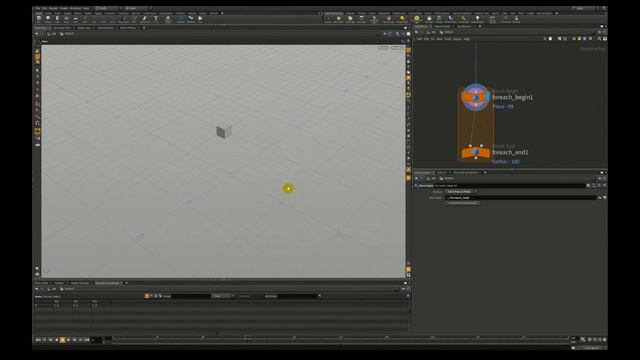The width and height of the screenshot is (640, 360).
Task: Select the Sphere shelf tool
Action: [48, 19]
